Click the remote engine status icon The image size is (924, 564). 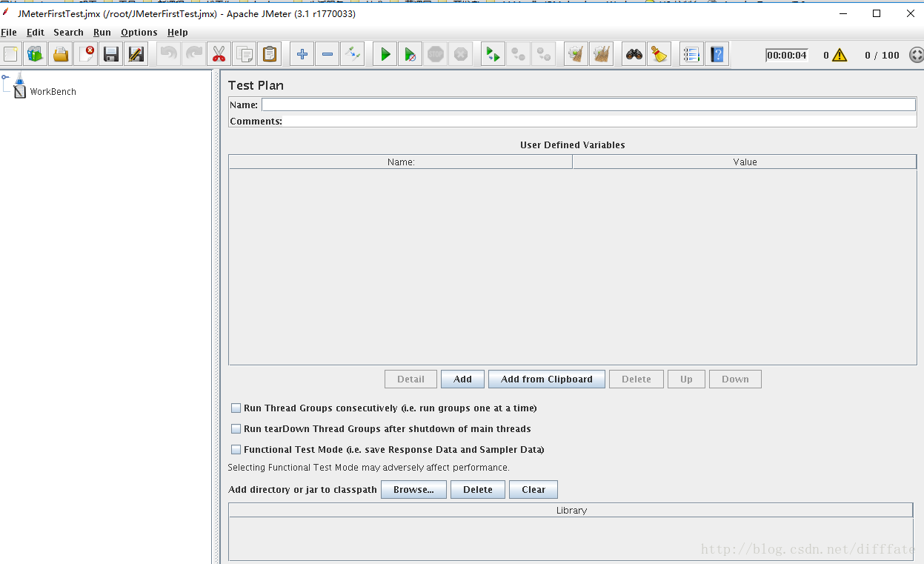(x=916, y=55)
